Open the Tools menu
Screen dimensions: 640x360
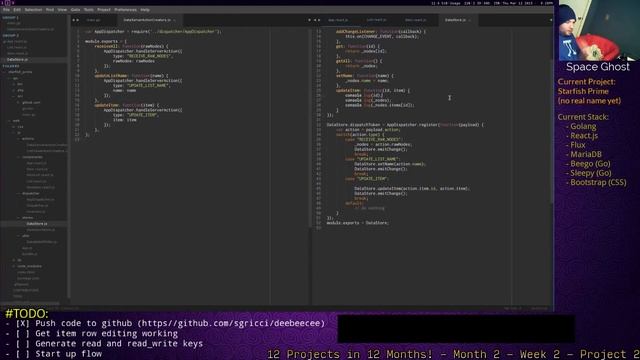point(89,9)
